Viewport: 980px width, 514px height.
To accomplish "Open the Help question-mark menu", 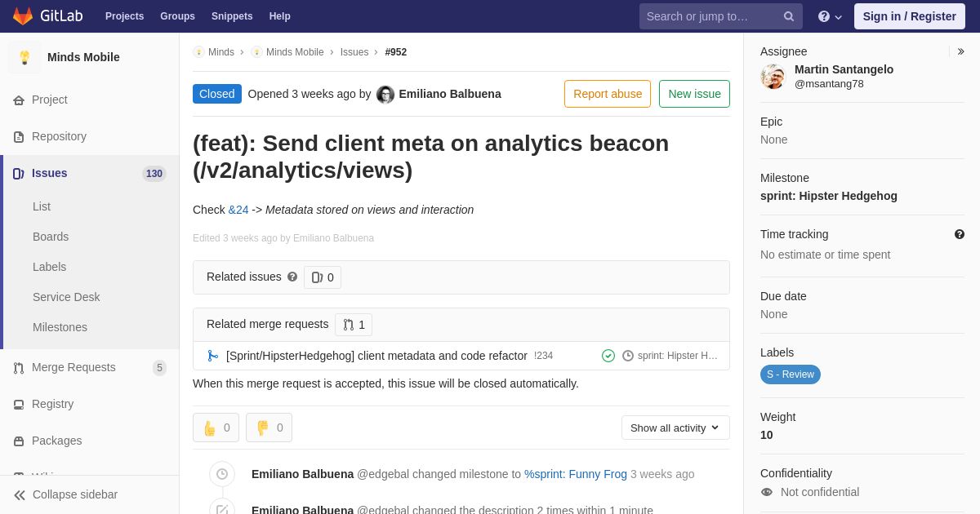I will click(x=830, y=16).
